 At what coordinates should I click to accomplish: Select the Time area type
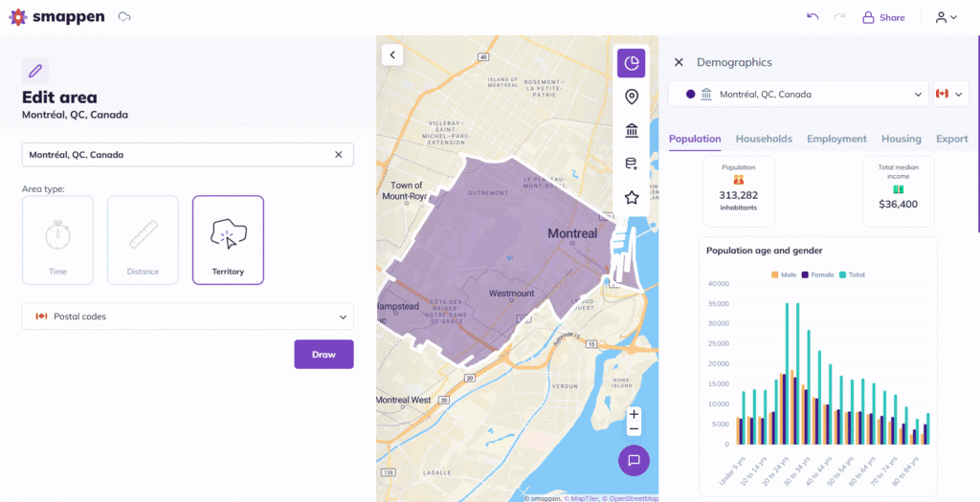(x=57, y=240)
